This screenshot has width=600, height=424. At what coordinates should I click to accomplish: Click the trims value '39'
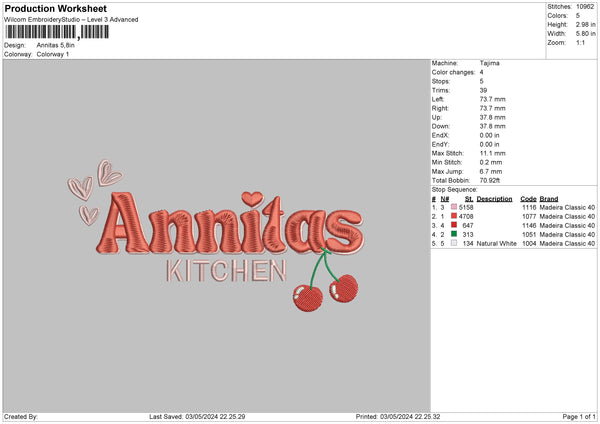point(483,90)
